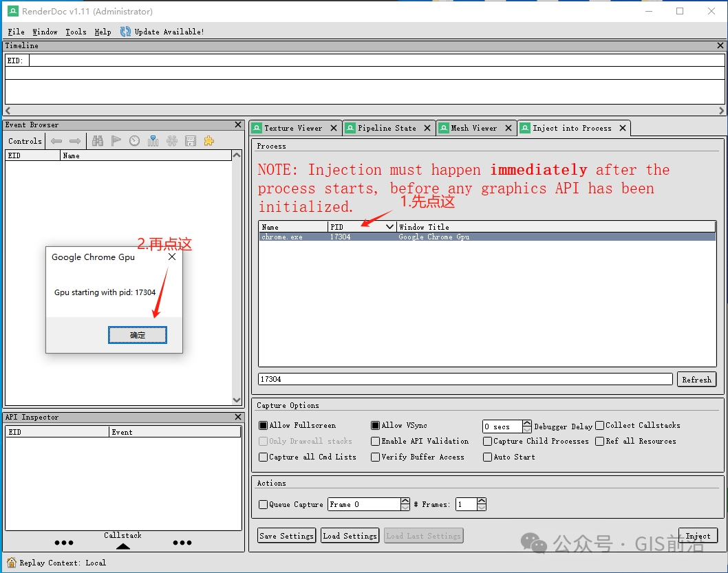Close the Event Browser panel
The height and width of the screenshot is (573, 728).
click(238, 125)
